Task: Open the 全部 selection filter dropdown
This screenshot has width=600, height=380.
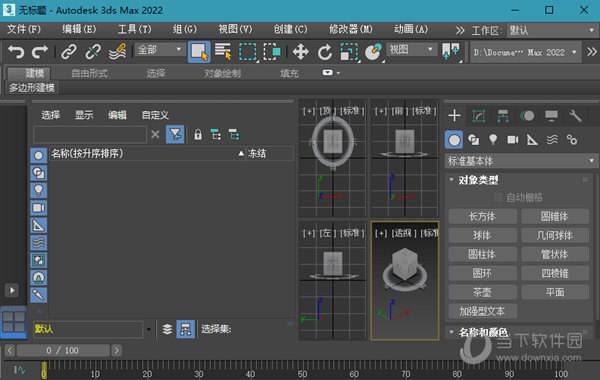Action: click(160, 50)
